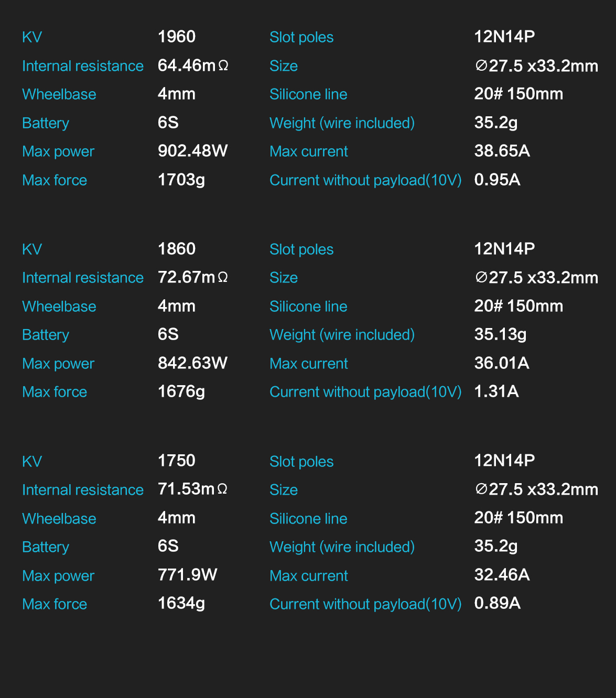
Task: Click the 0.95A no-payload current value
Action: coord(497,180)
